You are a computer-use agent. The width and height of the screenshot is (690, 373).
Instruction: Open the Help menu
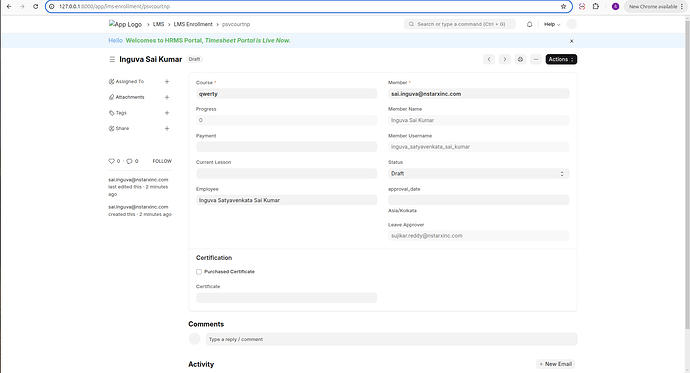click(552, 24)
